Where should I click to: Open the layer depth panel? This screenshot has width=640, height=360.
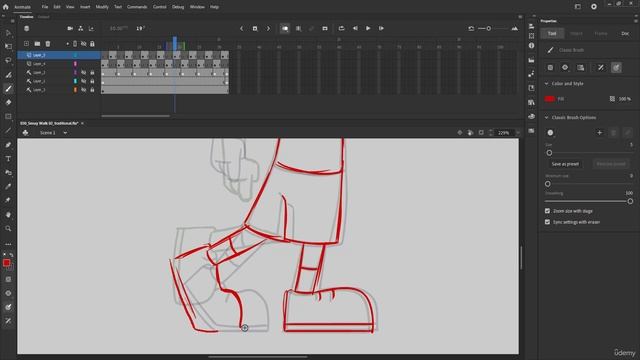[91, 28]
